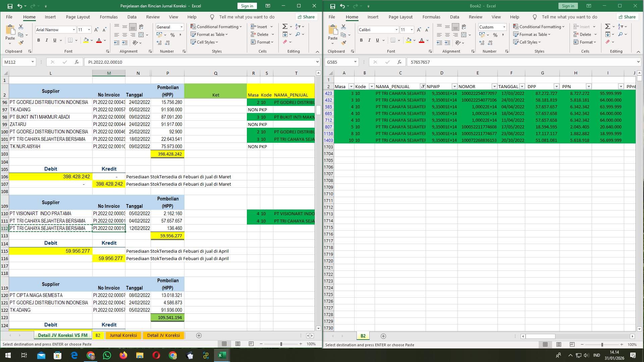Image resolution: width=644 pixels, height=362 pixels.
Task: Click the Share button in Book2
Action: point(627,17)
